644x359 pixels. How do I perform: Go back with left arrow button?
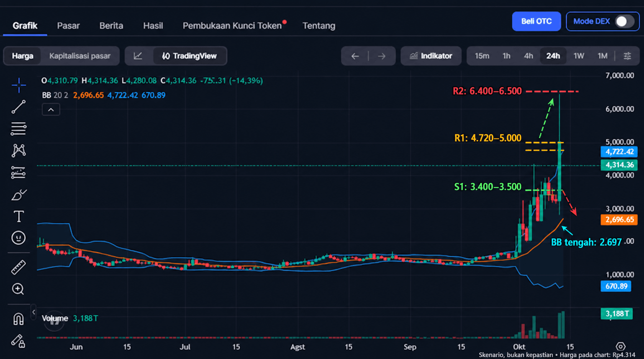(x=355, y=56)
